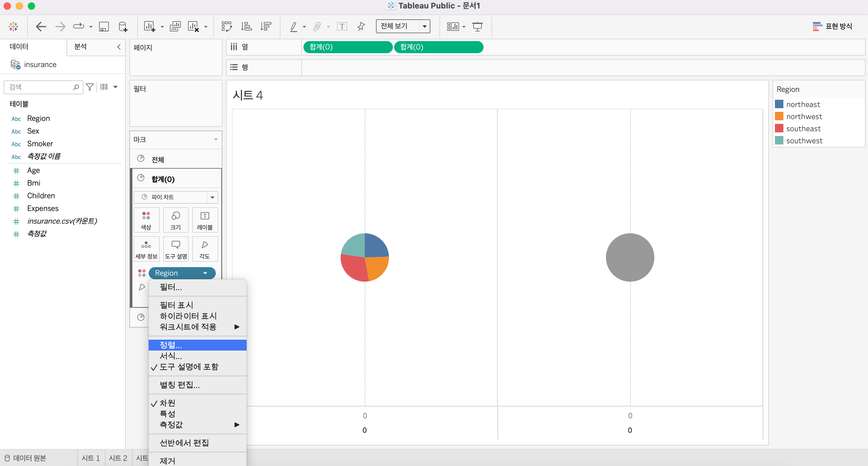Click the 레이블 label marks card
Image resolution: width=868 pixels, height=466 pixels.
pyautogui.click(x=205, y=220)
